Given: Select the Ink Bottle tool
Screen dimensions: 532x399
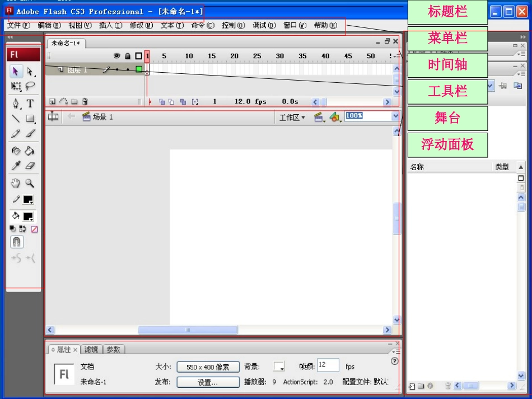Looking at the screenshot, I should (16, 151).
